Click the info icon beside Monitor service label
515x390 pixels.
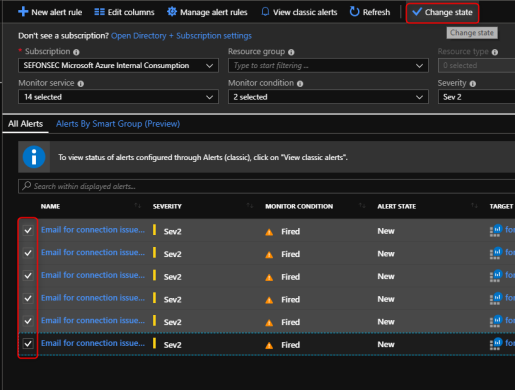click(x=81, y=84)
